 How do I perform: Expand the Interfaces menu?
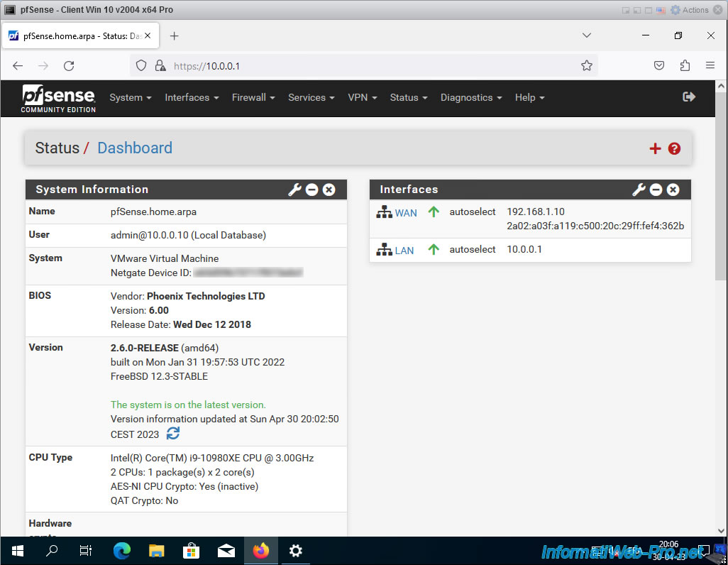[x=192, y=97]
